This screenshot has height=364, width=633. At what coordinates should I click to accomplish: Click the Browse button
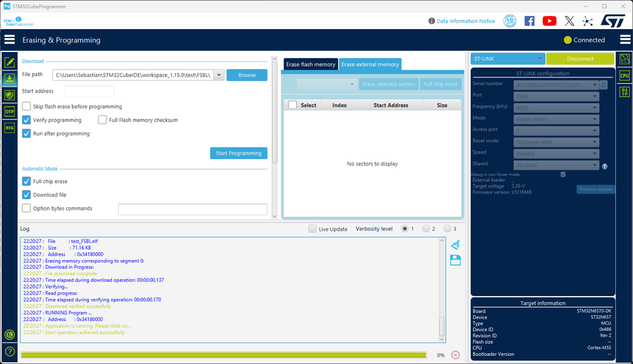(247, 75)
